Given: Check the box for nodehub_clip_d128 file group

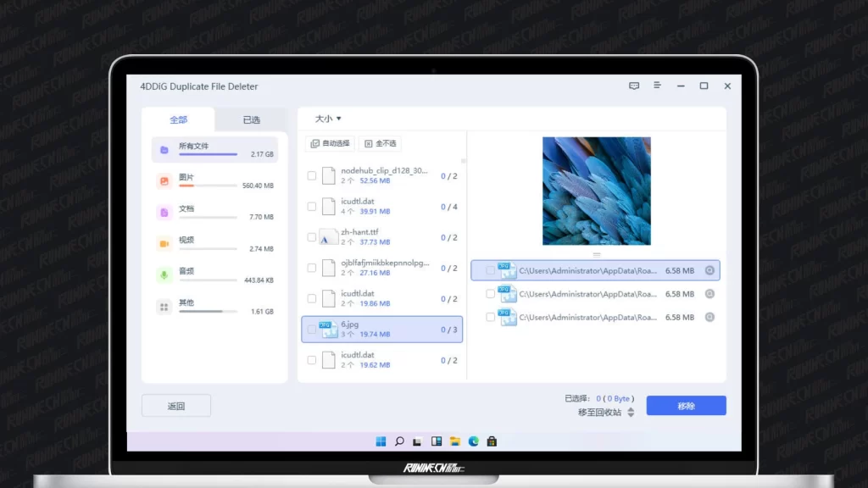Looking at the screenshot, I should pos(312,176).
